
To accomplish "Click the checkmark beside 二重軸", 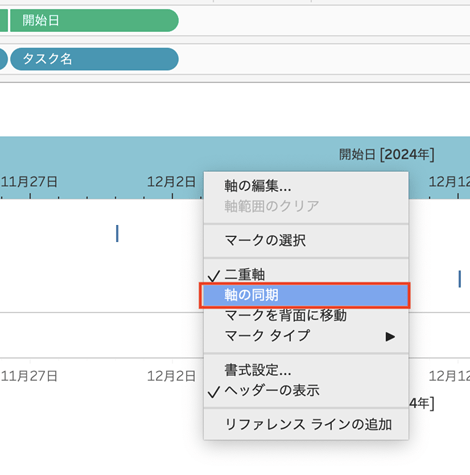I will click(x=214, y=276).
